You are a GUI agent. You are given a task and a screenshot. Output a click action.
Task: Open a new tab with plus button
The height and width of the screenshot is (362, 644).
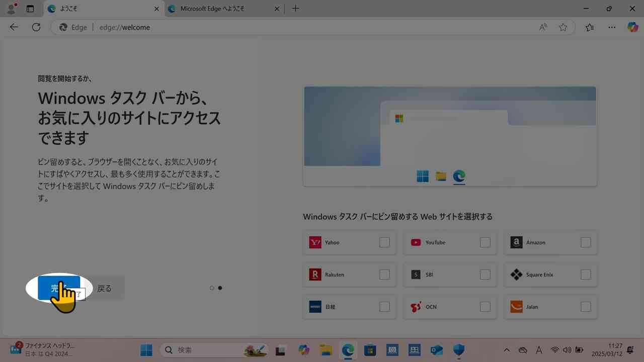[x=295, y=9]
